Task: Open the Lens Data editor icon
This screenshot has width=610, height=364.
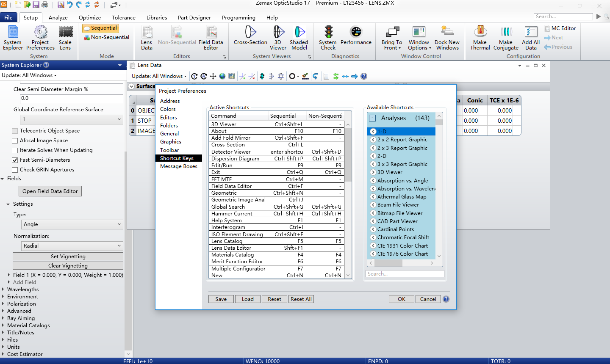Action: (147, 38)
